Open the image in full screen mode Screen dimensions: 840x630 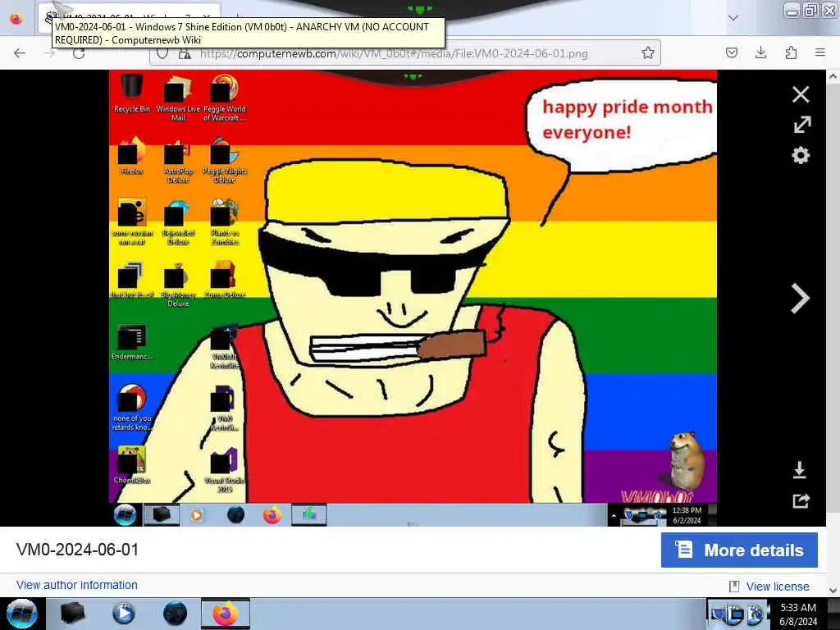tap(802, 125)
